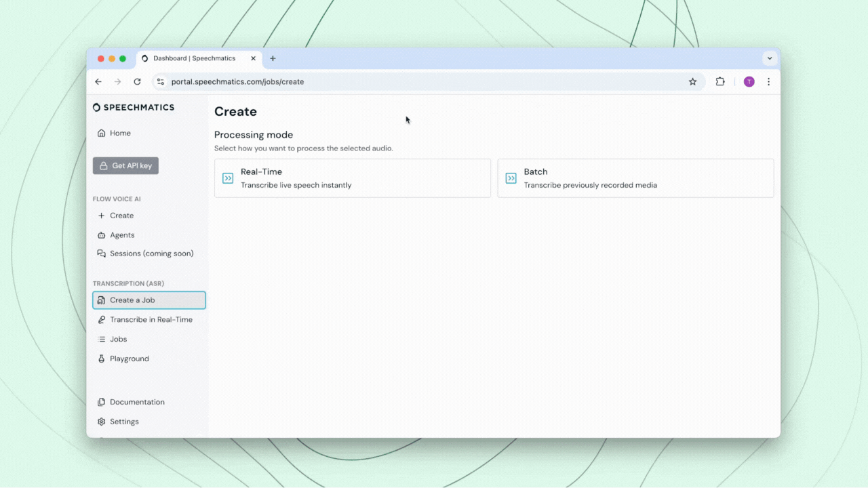Open Settings via the gear icon

coord(102,422)
